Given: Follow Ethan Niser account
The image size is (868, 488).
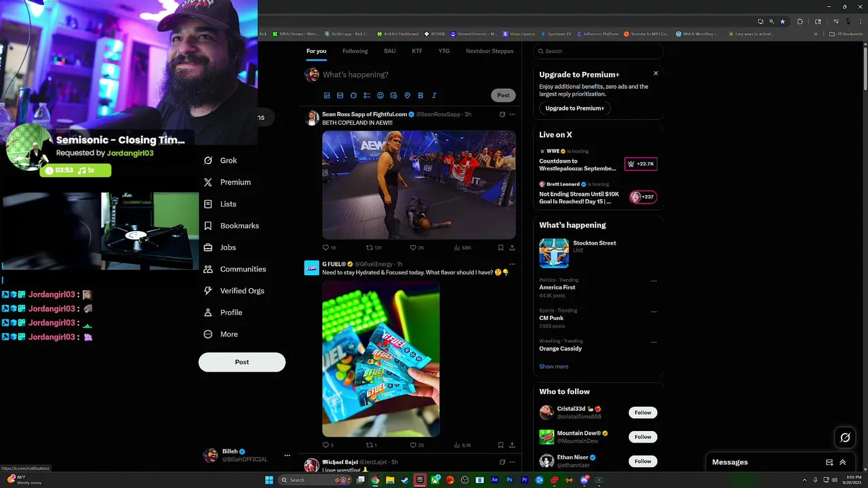Looking at the screenshot, I should pyautogui.click(x=643, y=462).
